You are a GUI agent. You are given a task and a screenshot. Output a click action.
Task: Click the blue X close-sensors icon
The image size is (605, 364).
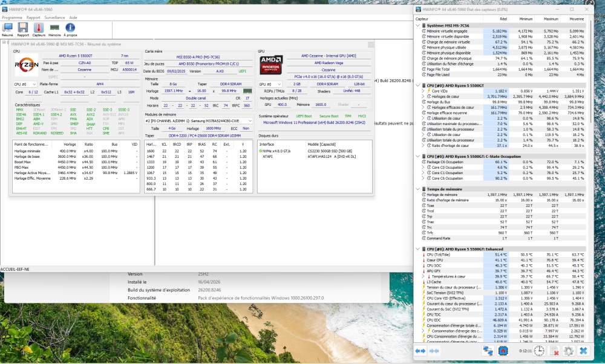click(x=583, y=351)
